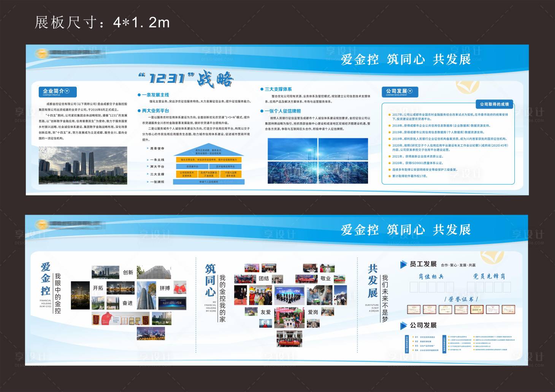Click the 党员先锋岗 title
This screenshot has height=392, width=555.
click(x=489, y=276)
